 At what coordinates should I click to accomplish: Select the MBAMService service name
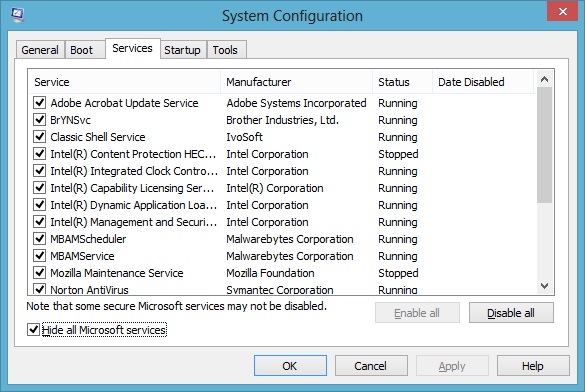point(82,256)
